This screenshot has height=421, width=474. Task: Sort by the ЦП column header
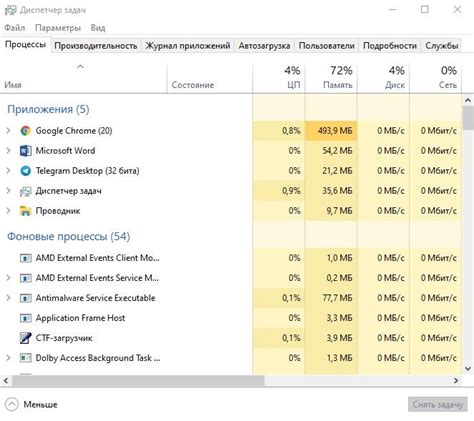click(279, 77)
